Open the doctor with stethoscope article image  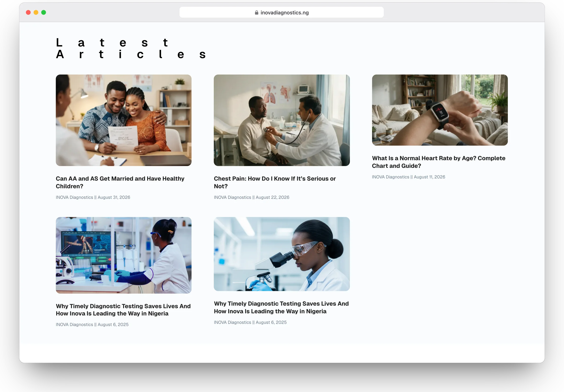(282, 120)
